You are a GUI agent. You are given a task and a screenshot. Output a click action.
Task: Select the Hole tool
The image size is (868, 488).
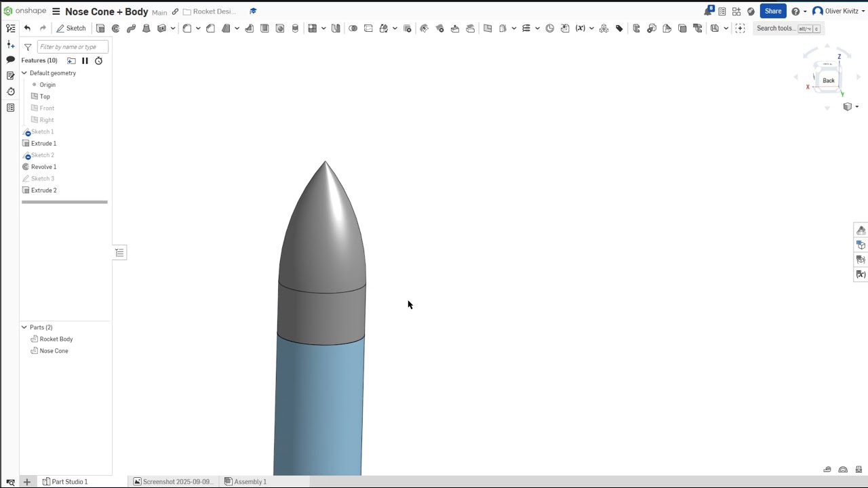280,28
